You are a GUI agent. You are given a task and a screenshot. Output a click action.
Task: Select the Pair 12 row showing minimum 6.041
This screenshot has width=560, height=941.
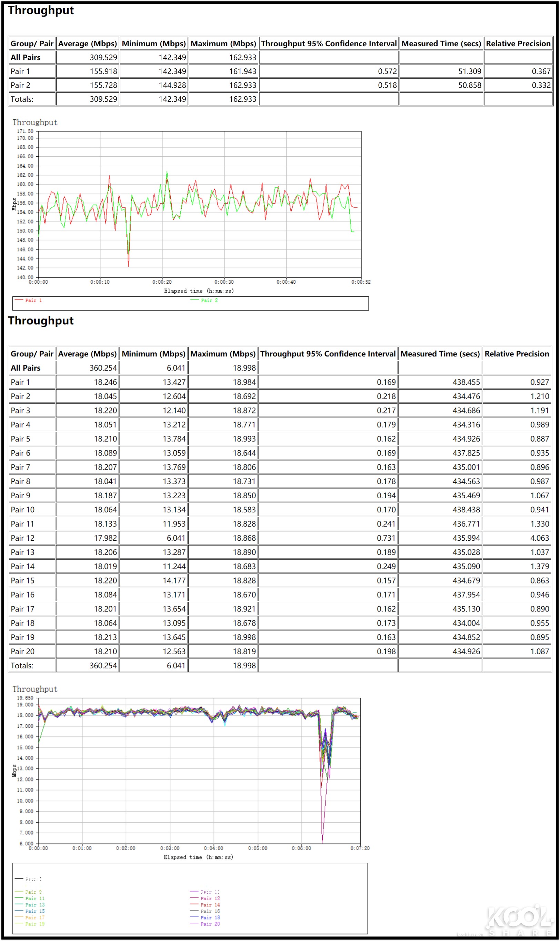(x=23, y=538)
